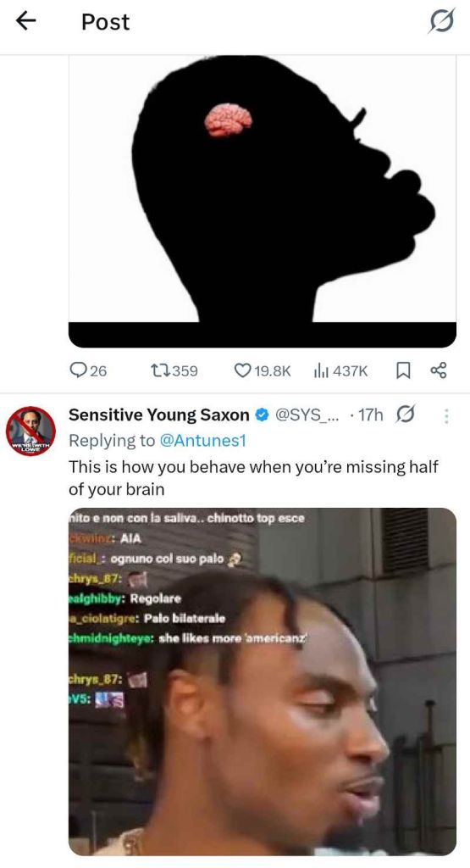Viewport: 470px width, 868px height.
Task: Open Sensitive Young Saxon display name
Action: (x=158, y=415)
